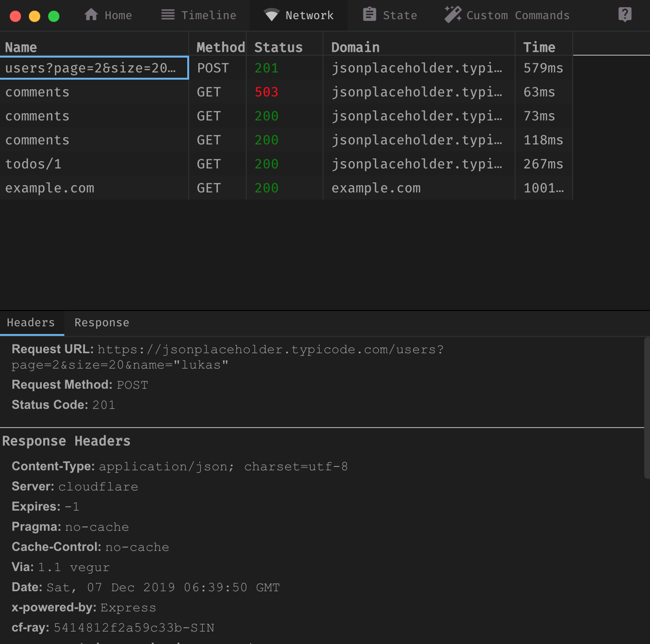The height and width of the screenshot is (644, 650).
Task: Click the Server cloudflare header line
Action: [75, 487]
